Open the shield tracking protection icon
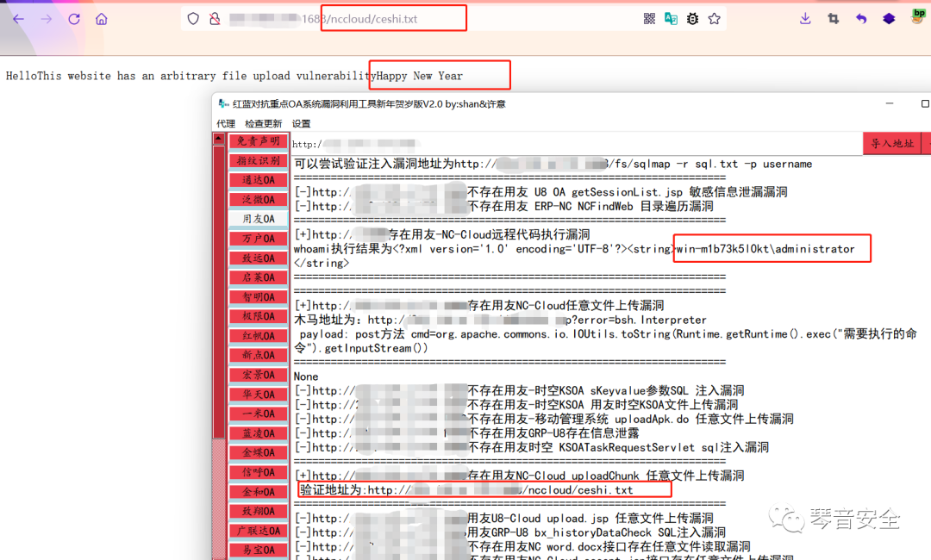This screenshot has height=560, width=931. tap(193, 19)
